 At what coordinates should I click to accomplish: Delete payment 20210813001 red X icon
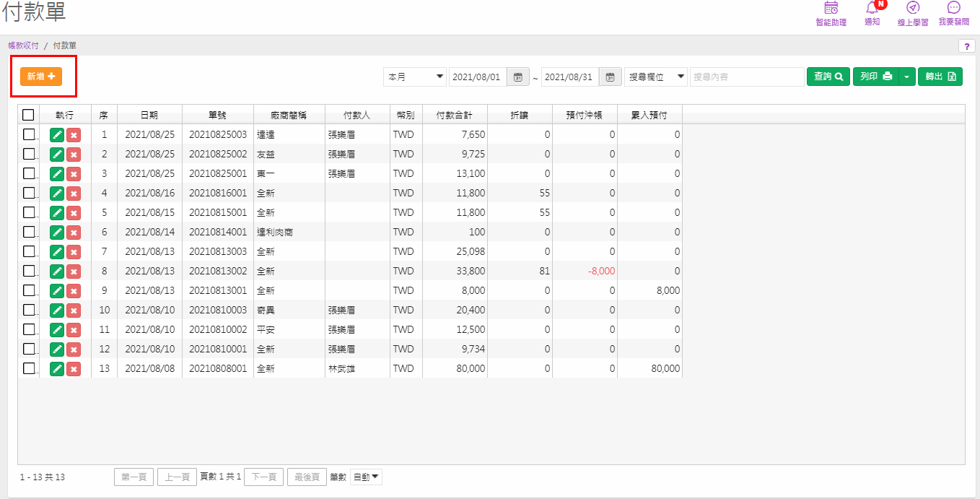point(74,291)
